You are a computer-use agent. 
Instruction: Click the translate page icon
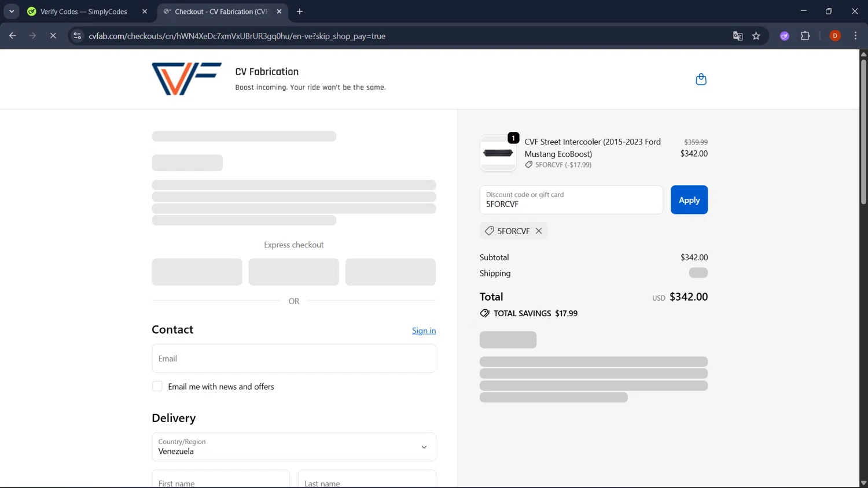click(x=738, y=36)
